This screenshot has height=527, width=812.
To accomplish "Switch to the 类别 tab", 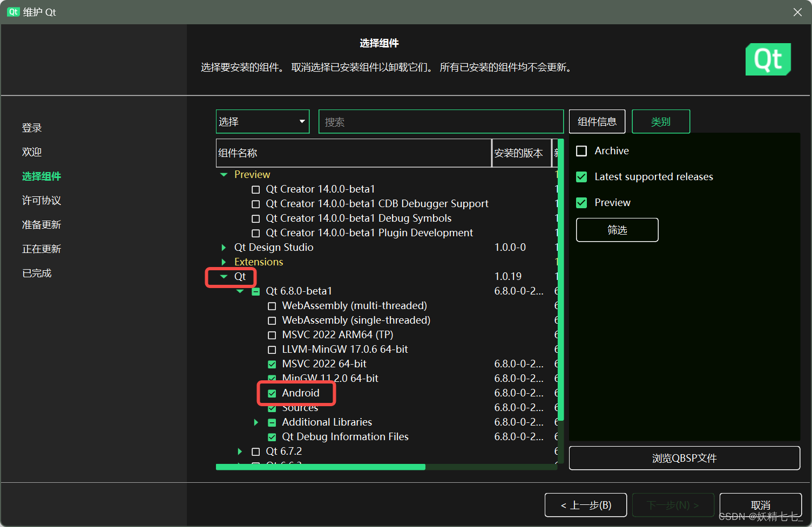I will click(661, 121).
